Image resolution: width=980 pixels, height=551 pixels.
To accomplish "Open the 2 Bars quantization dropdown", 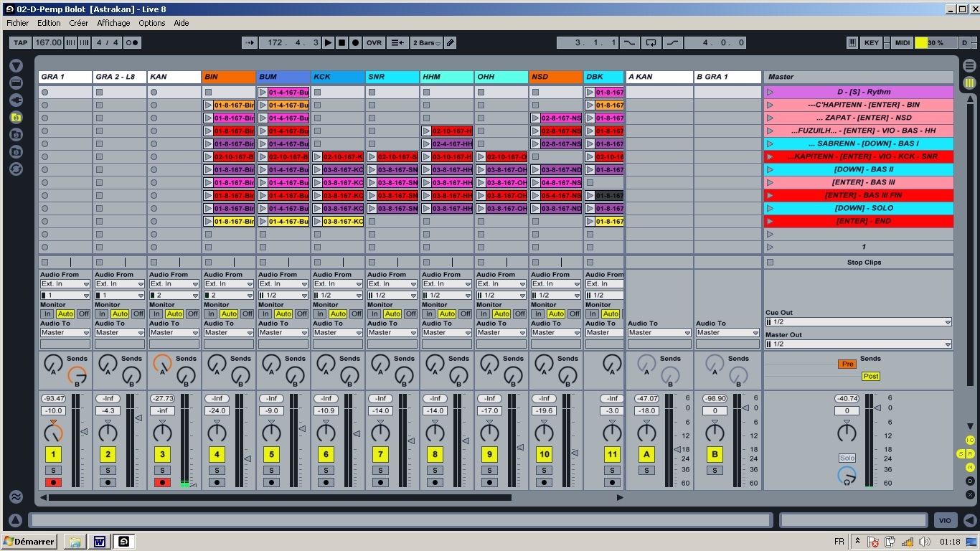I will click(x=426, y=43).
